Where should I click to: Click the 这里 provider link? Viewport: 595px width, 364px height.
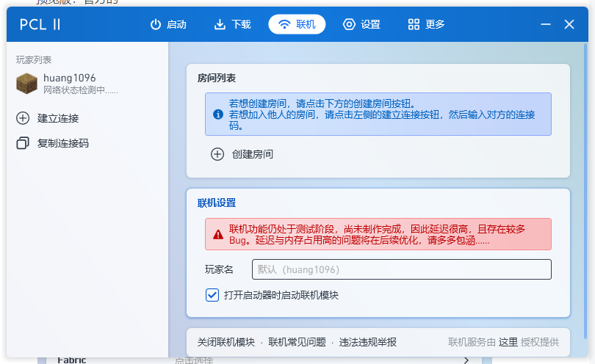point(508,342)
